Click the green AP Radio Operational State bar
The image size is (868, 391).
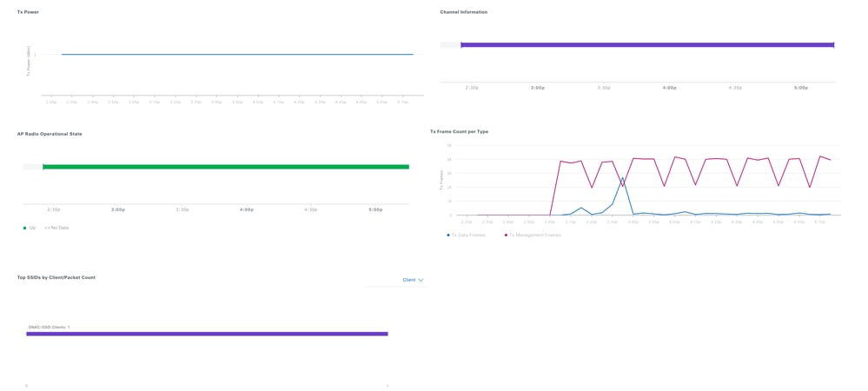pyautogui.click(x=226, y=167)
